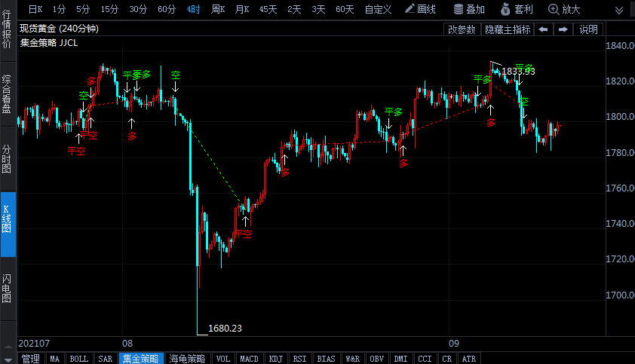Screen dimensions: 635x364
Task: Open the 闪电图 sidebar panel
Action: tap(7, 289)
